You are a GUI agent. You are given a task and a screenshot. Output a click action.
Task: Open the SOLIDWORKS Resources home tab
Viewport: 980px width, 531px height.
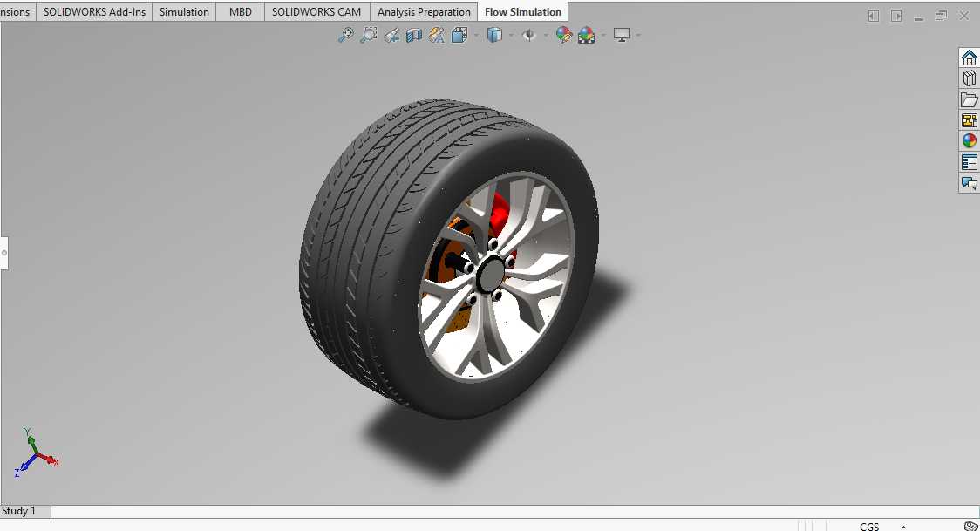pos(970,58)
